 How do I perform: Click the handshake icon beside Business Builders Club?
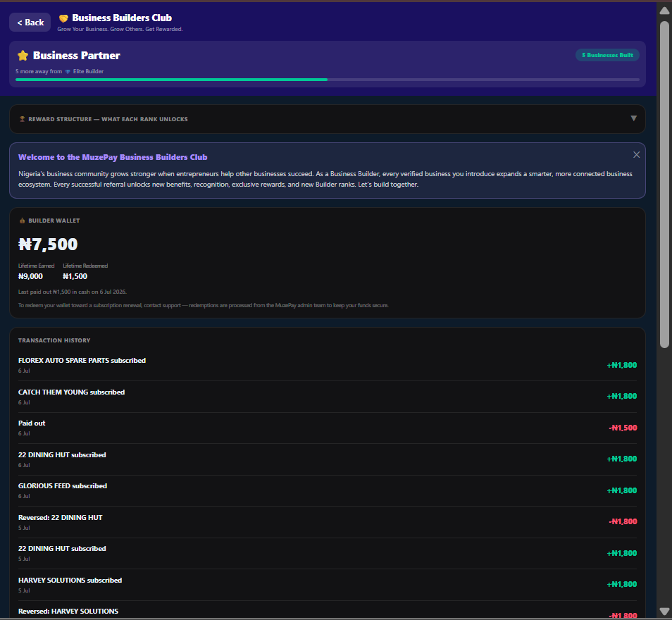(63, 18)
